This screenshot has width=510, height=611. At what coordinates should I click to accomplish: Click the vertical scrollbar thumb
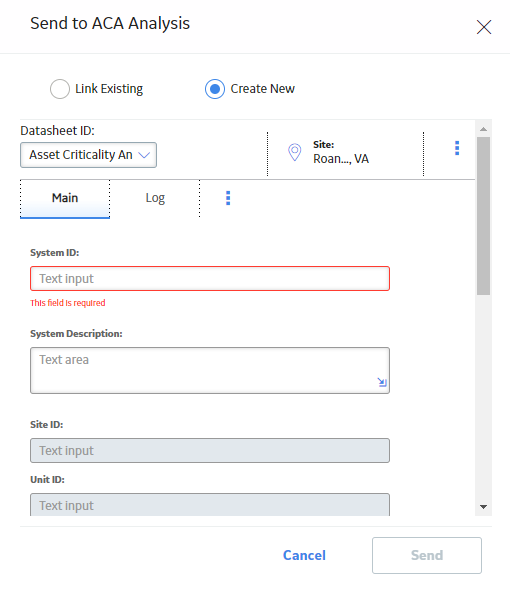click(x=484, y=216)
